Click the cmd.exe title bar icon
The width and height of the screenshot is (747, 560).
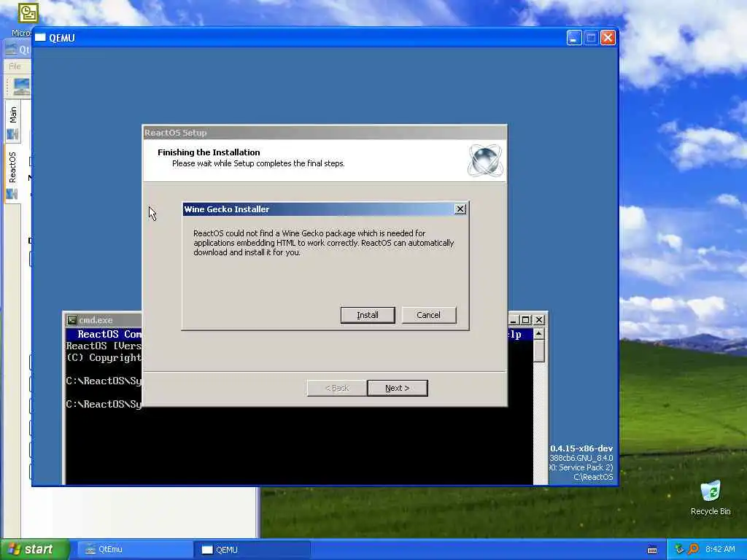click(x=72, y=320)
